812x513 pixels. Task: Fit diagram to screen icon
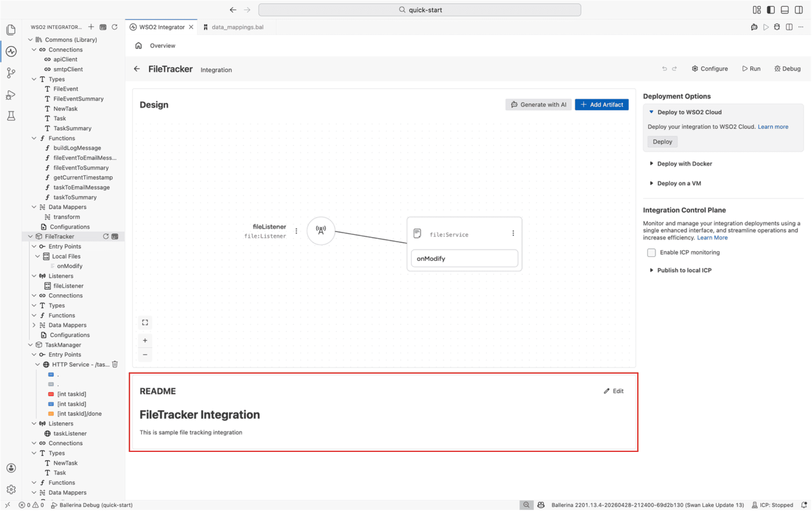click(145, 322)
